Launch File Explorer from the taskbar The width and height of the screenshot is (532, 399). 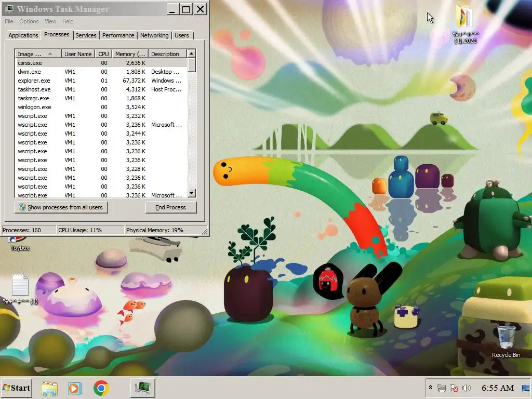tap(49, 388)
